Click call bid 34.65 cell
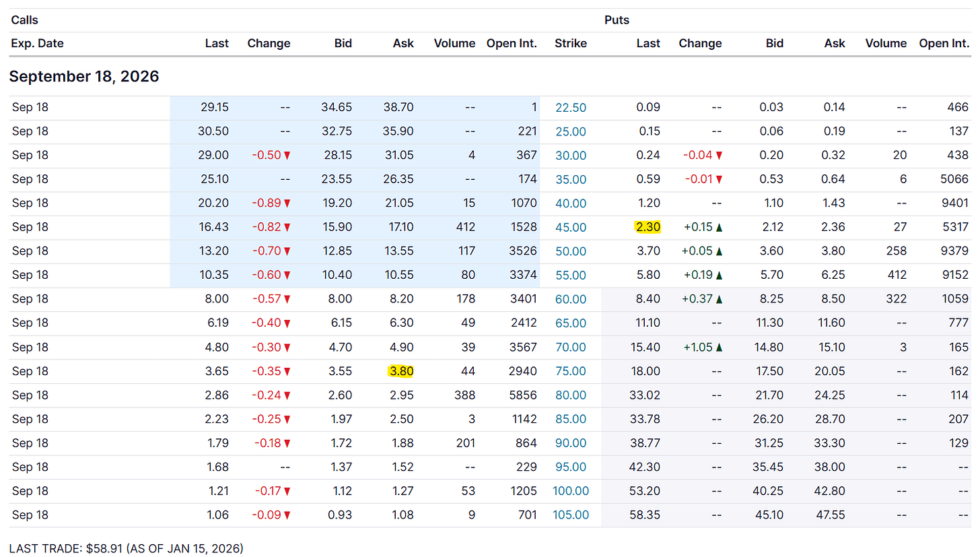 (338, 107)
